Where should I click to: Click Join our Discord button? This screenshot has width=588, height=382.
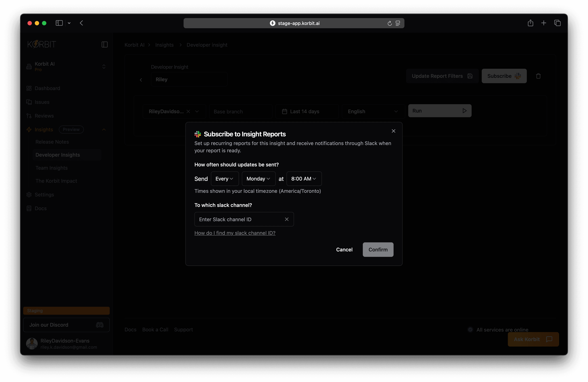coord(66,325)
